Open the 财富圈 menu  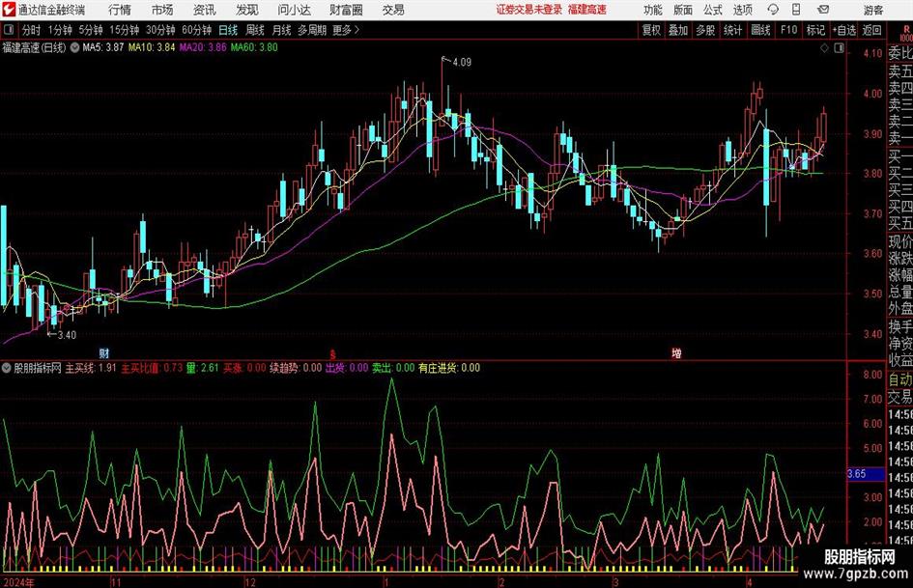pyautogui.click(x=346, y=10)
